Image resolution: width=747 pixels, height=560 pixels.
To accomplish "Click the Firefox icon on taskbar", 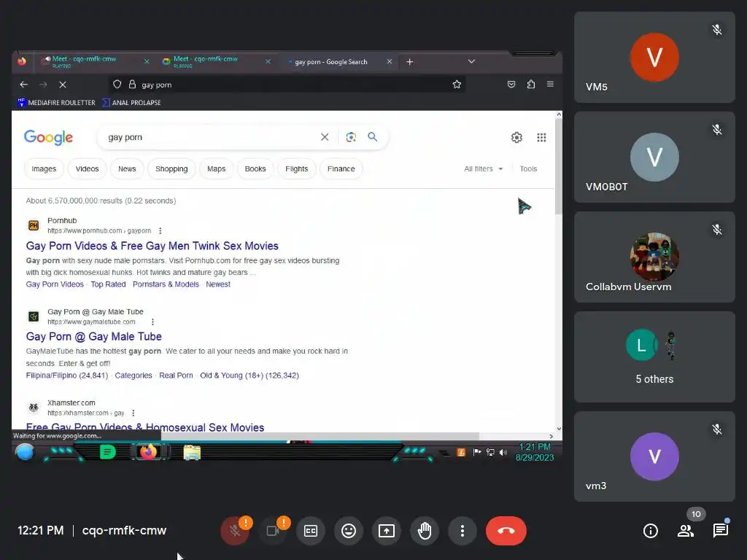I will pos(148,452).
